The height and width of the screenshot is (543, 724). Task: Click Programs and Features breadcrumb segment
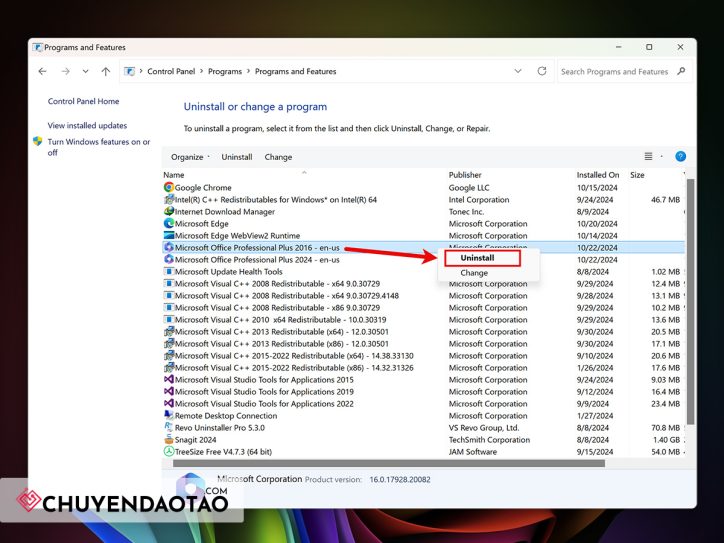point(296,71)
